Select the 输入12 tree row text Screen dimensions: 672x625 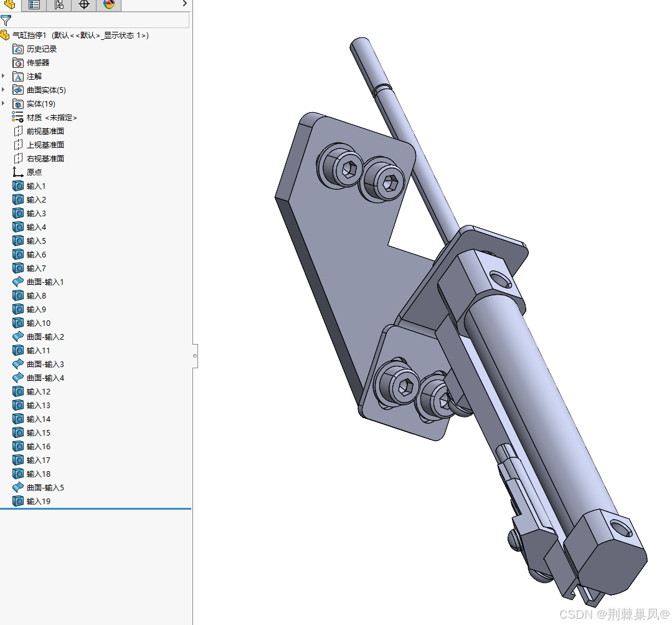[x=39, y=392]
